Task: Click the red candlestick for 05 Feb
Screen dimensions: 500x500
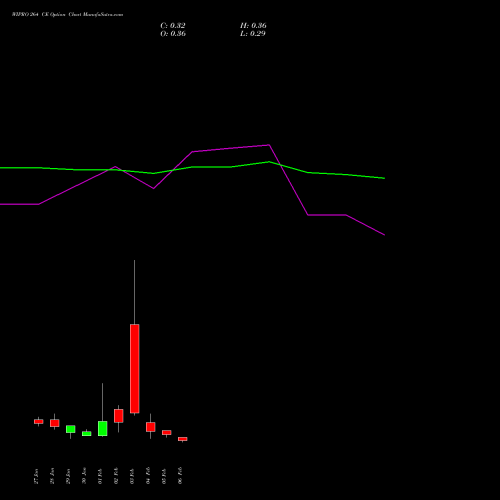Action: coord(167,432)
